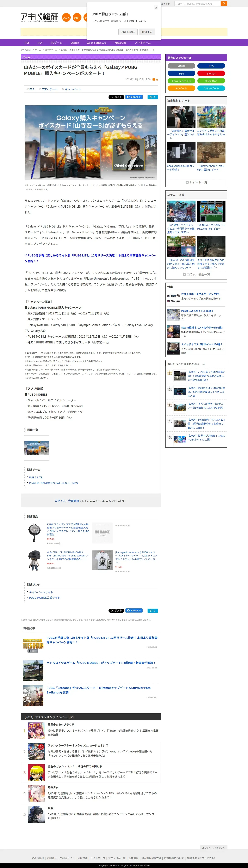Select the PS4 nav tab
The image size is (248, 868).
tap(40, 43)
